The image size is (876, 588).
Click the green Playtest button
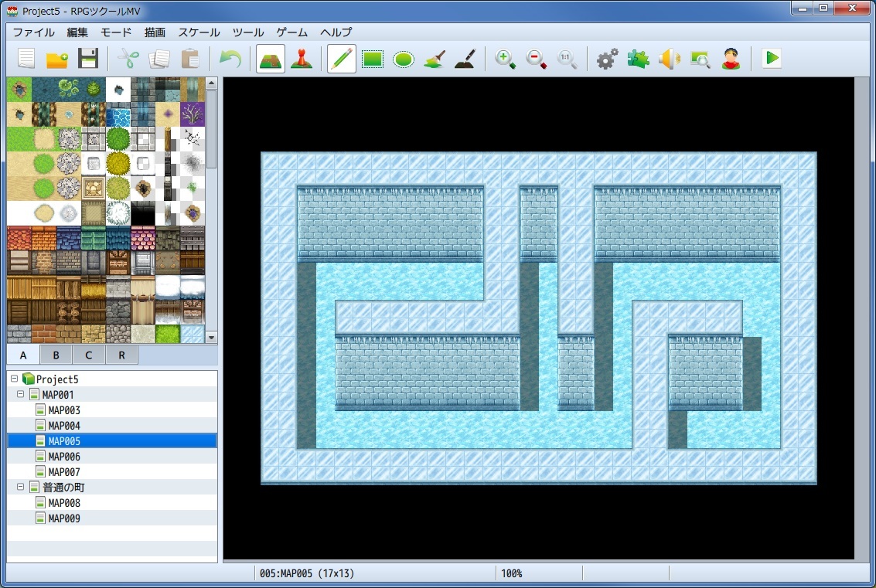772,58
